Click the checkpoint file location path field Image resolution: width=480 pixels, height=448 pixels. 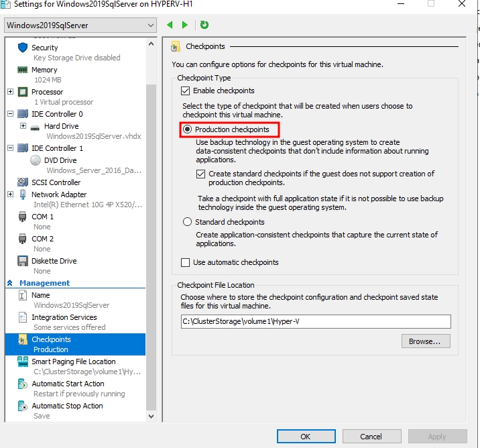tap(315, 321)
